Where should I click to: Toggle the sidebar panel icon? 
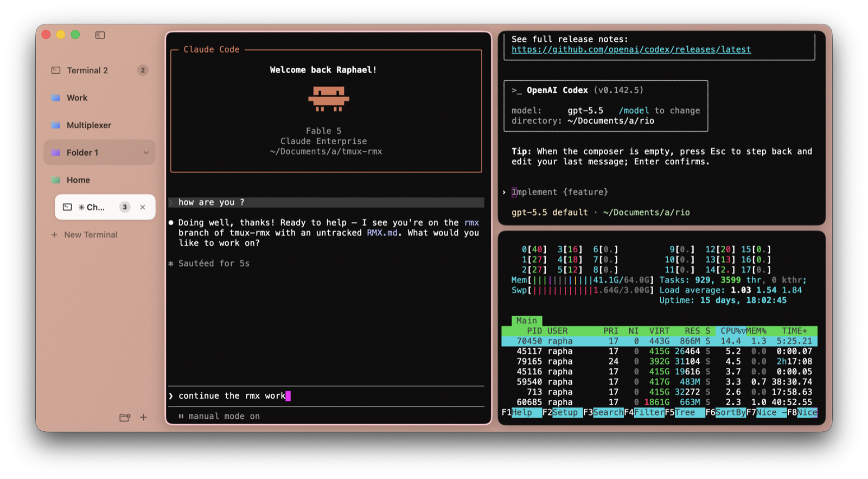click(100, 35)
